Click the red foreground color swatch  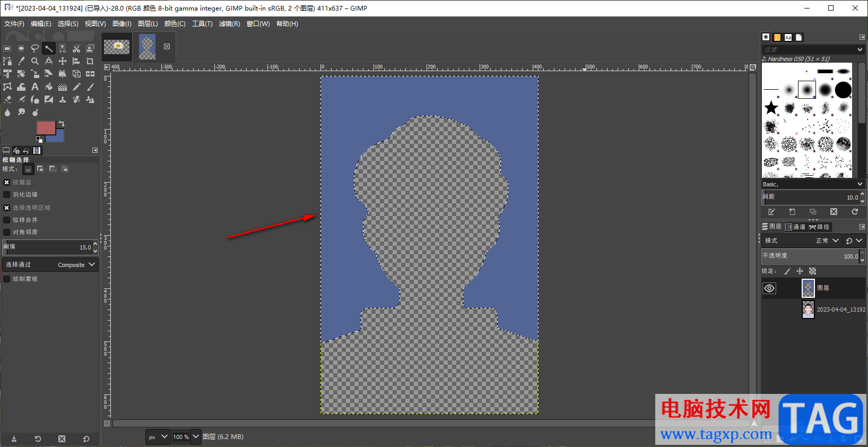(45, 127)
